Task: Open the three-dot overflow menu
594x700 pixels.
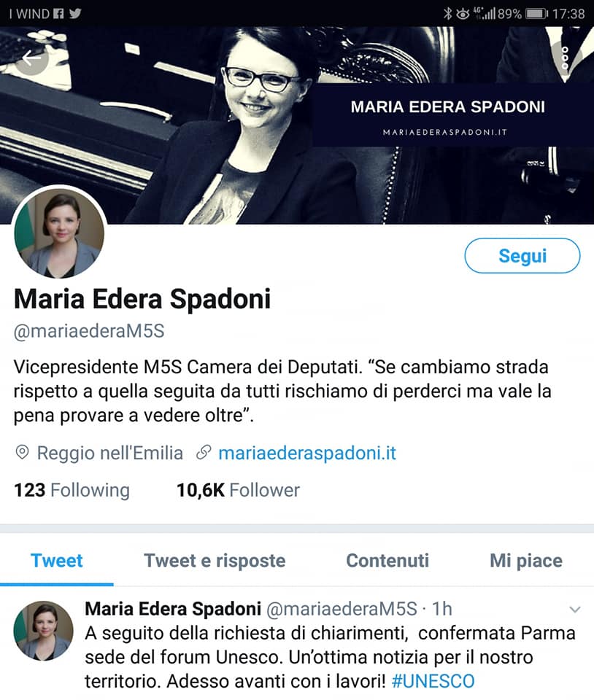Action: tap(565, 58)
